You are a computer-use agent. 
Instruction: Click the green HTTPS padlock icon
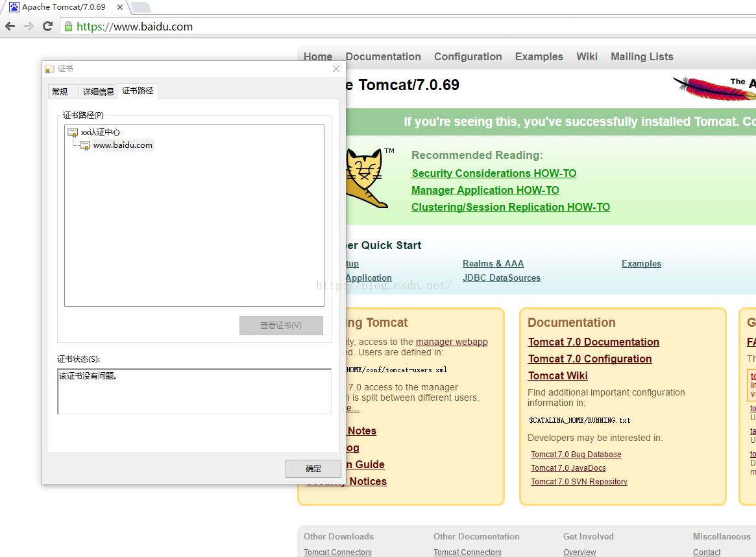point(69,27)
